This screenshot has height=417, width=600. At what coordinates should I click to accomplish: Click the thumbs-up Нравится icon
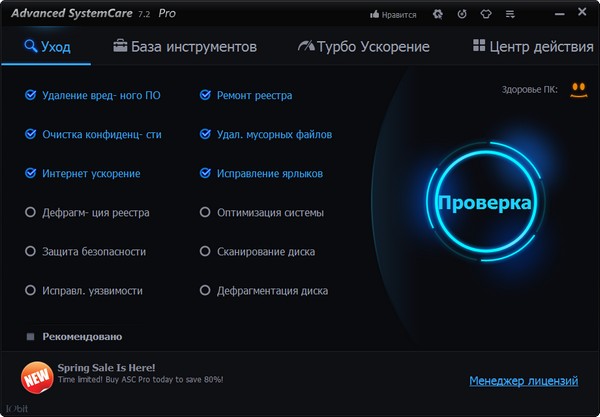pos(374,14)
